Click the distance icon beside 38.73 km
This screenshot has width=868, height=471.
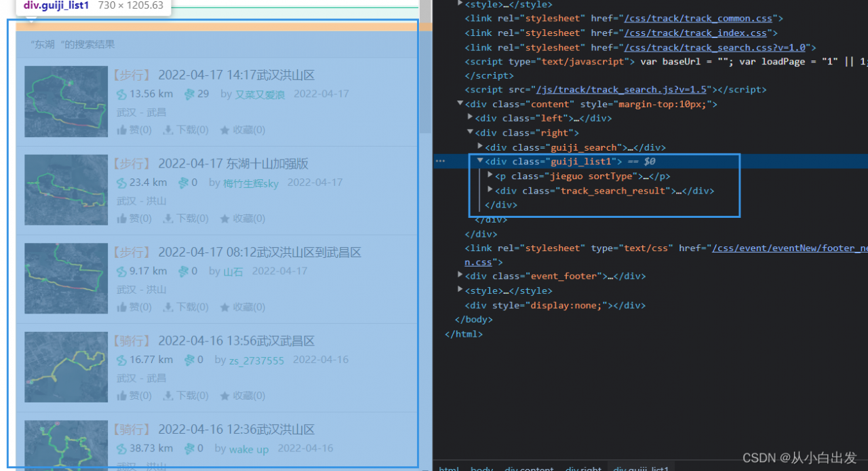pos(122,449)
